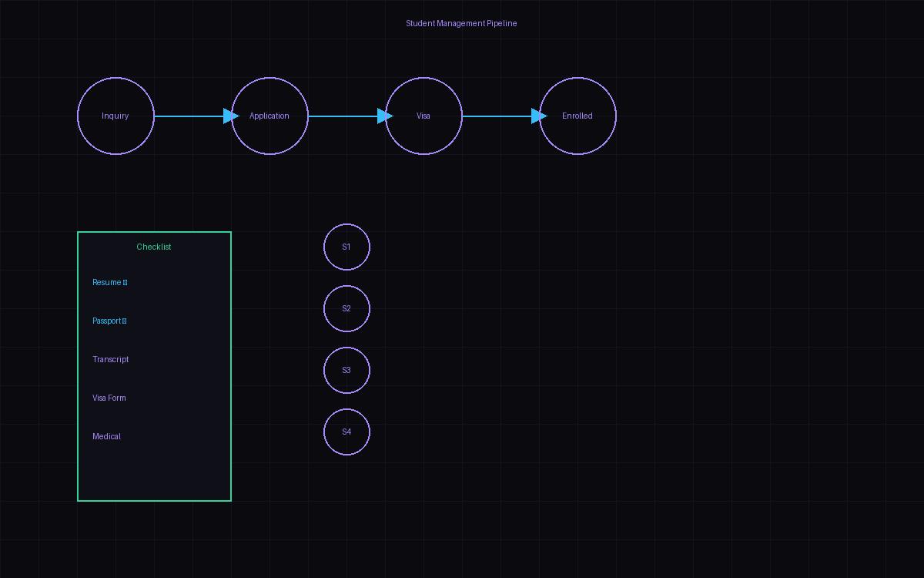The image size is (924, 578).
Task: Check off the Transcript item
Action: (111, 359)
